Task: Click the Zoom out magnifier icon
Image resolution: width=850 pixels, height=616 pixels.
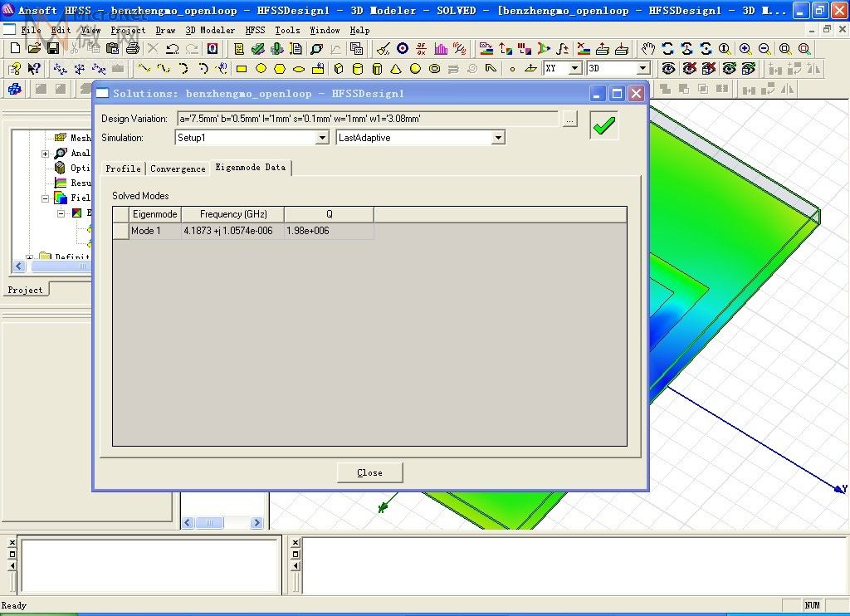Action: pyautogui.click(x=765, y=49)
